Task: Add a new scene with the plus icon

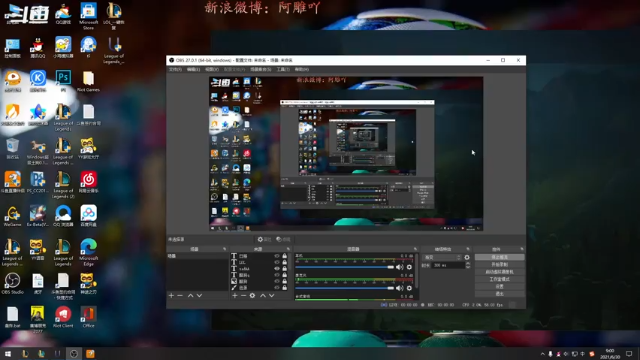Action: click(171, 296)
